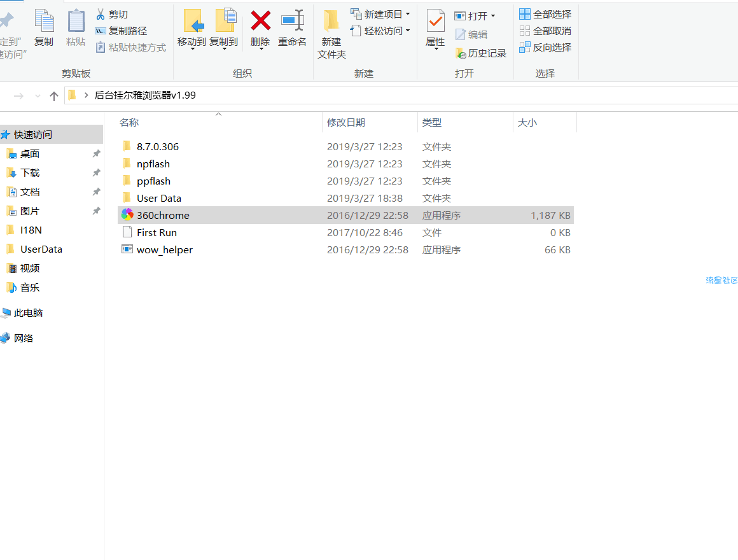
Task: Click the 8.7.0.306 folder icon
Action: tap(127, 146)
